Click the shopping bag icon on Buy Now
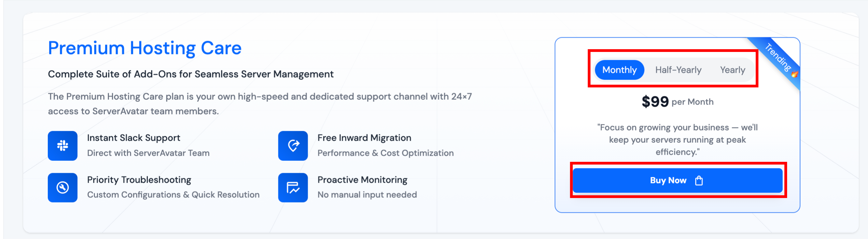Viewport: 868px width, 239px height. pyautogui.click(x=699, y=180)
